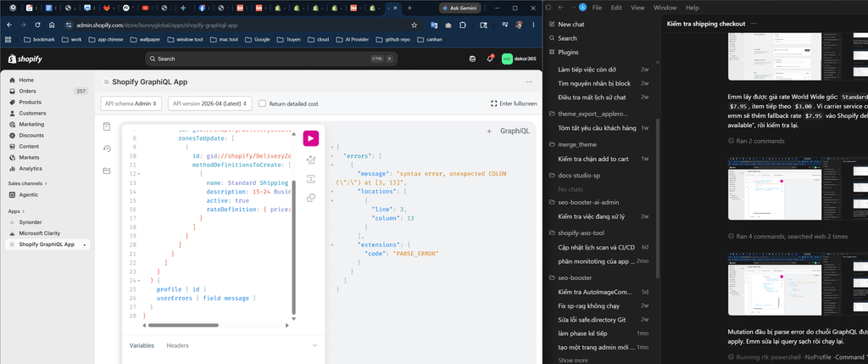
Task: Click the editor horizontal scrollbar
Action: pos(184,325)
